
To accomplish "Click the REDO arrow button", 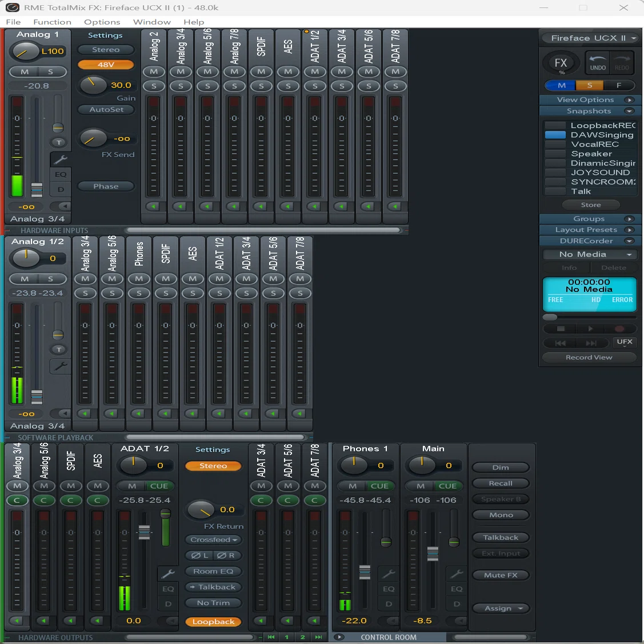I will point(621,62).
